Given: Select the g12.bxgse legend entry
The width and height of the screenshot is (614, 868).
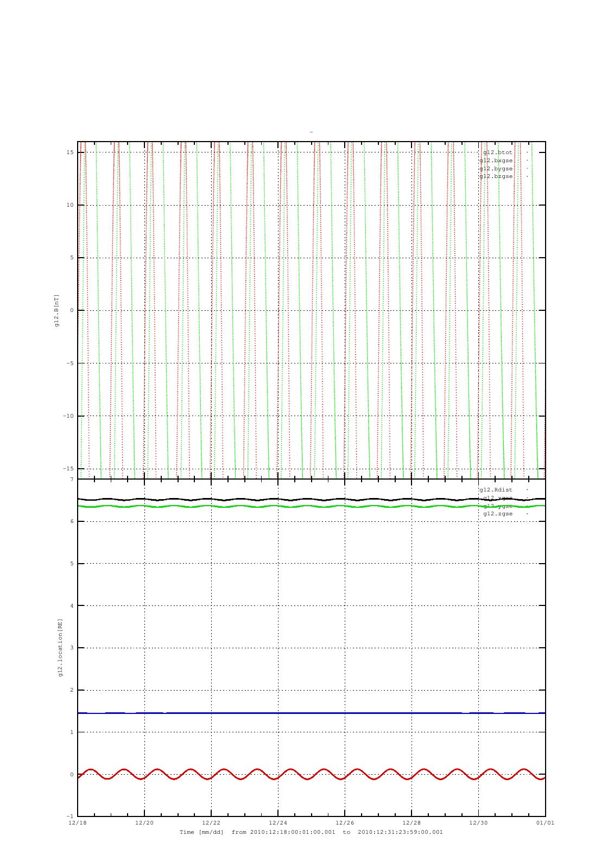Looking at the screenshot, I should (496, 161).
